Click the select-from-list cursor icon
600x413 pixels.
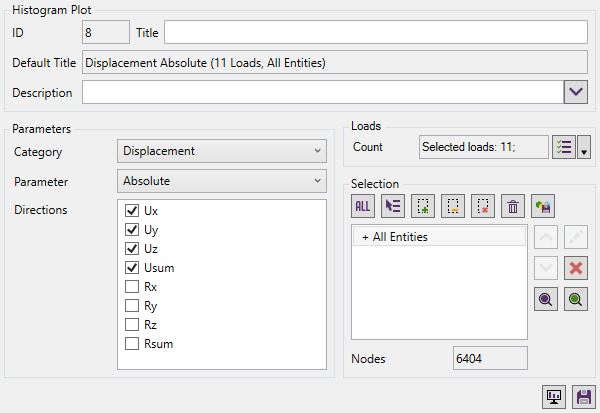click(393, 206)
